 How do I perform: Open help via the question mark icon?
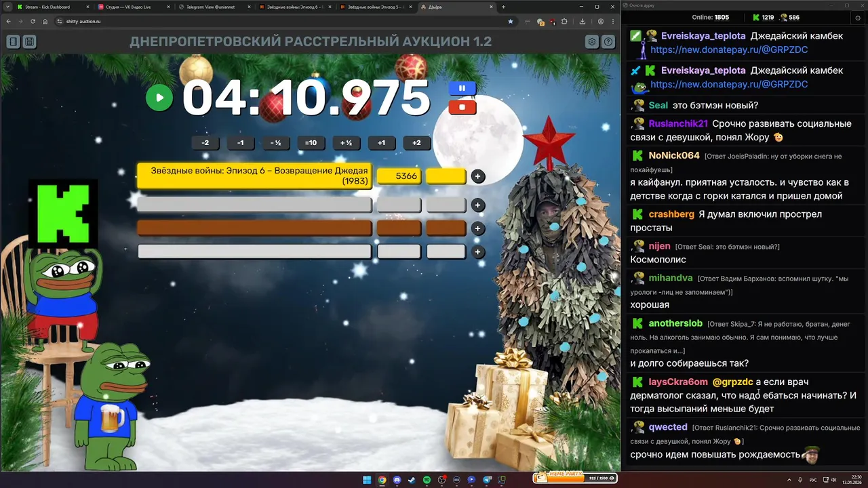pos(608,42)
